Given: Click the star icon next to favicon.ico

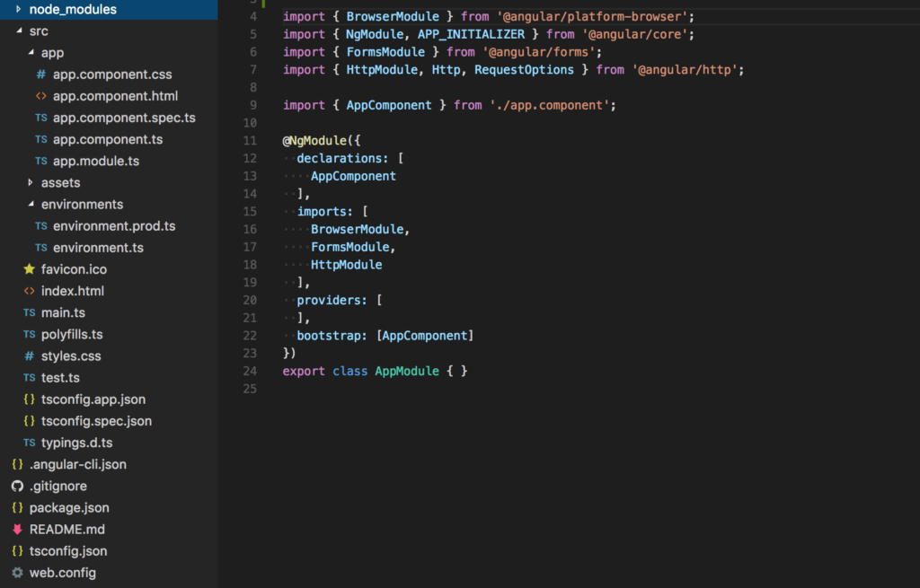Looking at the screenshot, I should pyautogui.click(x=30, y=269).
